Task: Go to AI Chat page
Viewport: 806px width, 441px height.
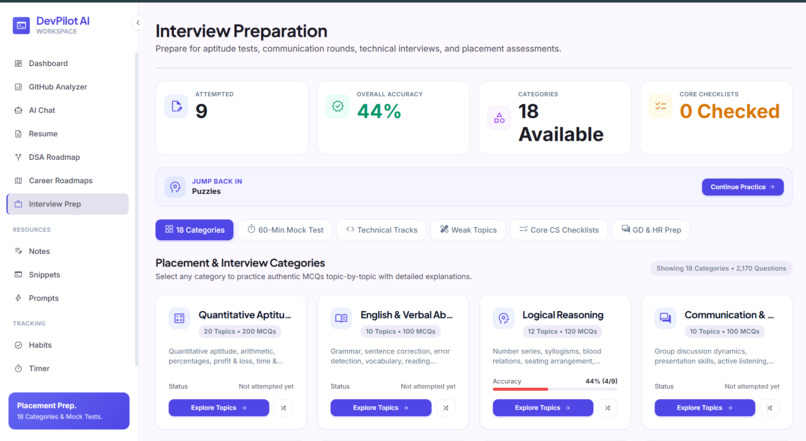Action: pyautogui.click(x=67, y=110)
